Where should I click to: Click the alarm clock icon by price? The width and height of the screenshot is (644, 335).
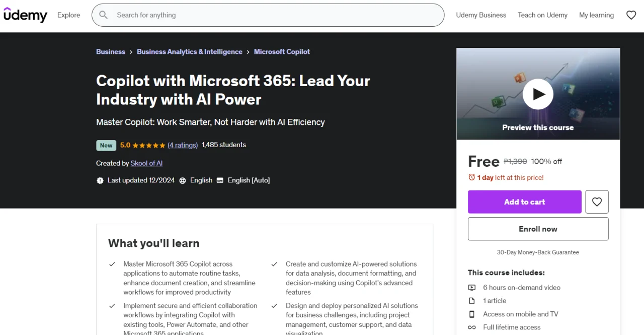click(x=471, y=177)
